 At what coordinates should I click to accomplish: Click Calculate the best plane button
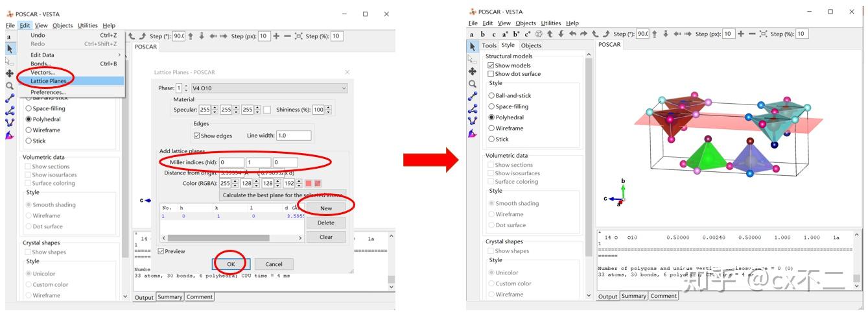pyautogui.click(x=283, y=195)
